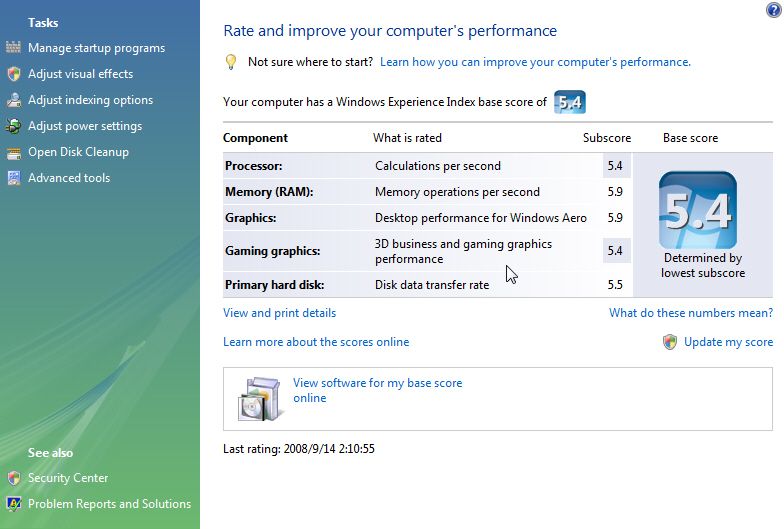The width and height of the screenshot is (784, 529).
Task: Open View software for my base score online
Action: point(378,390)
